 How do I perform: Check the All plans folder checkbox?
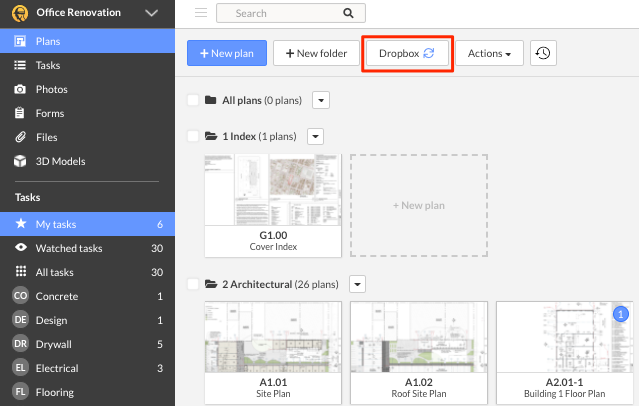pos(193,100)
